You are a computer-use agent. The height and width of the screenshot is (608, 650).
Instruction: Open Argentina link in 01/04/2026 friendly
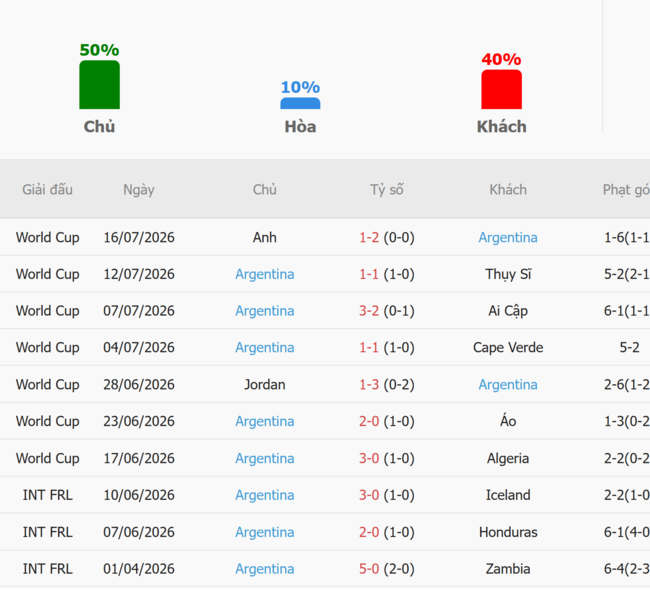pos(265,569)
